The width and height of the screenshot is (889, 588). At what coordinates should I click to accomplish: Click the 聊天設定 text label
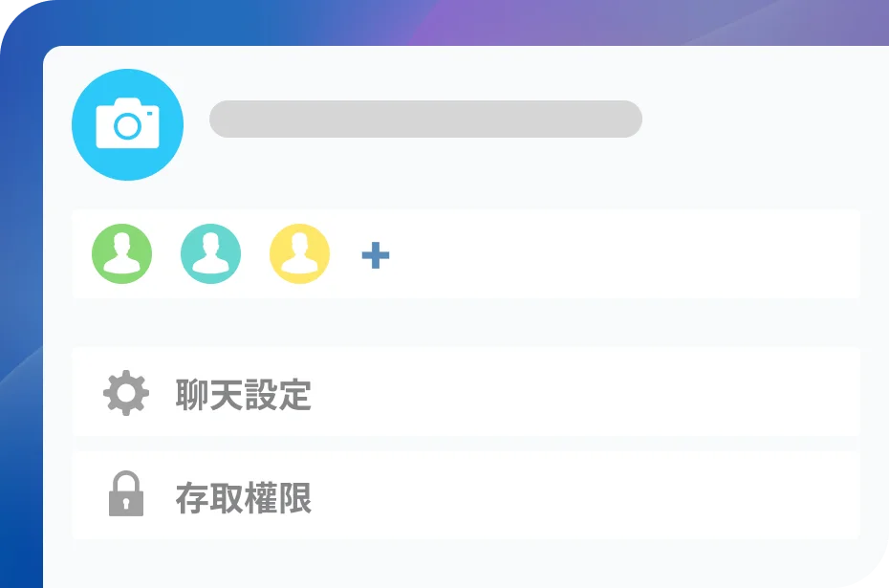coord(243,395)
